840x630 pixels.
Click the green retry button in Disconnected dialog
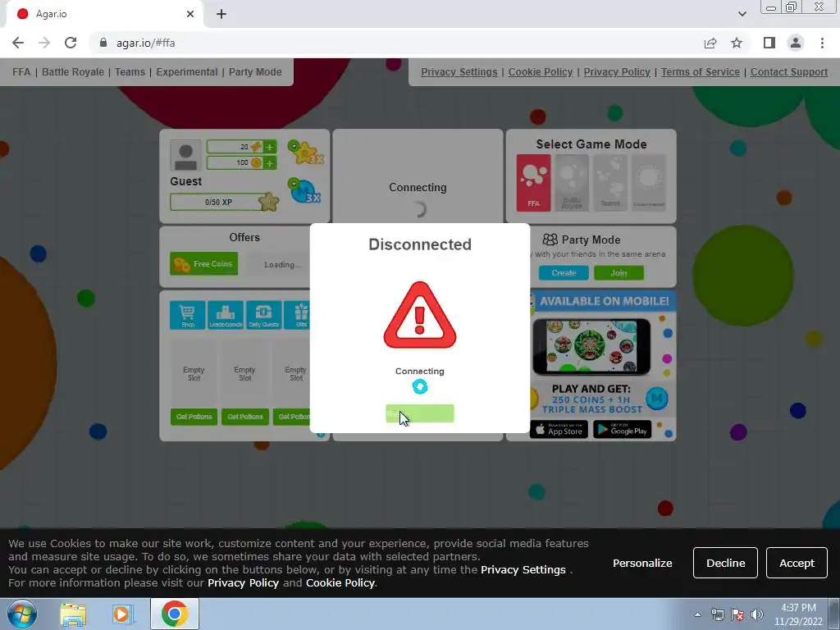(x=419, y=413)
